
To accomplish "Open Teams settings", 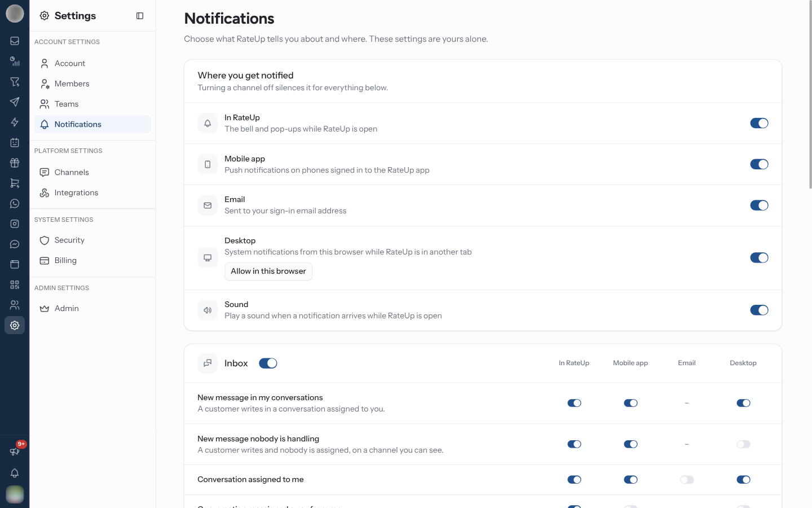I will [92, 104].
